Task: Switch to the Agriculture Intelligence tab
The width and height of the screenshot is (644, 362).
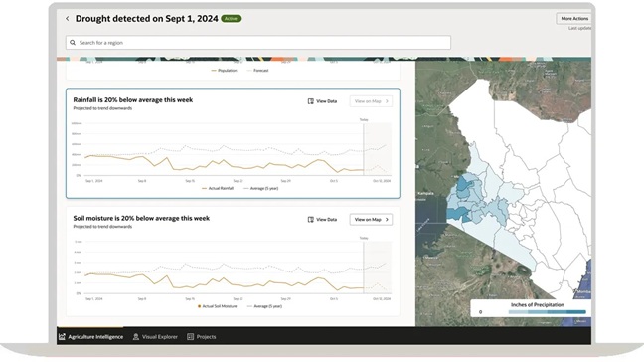Action: pos(90,336)
